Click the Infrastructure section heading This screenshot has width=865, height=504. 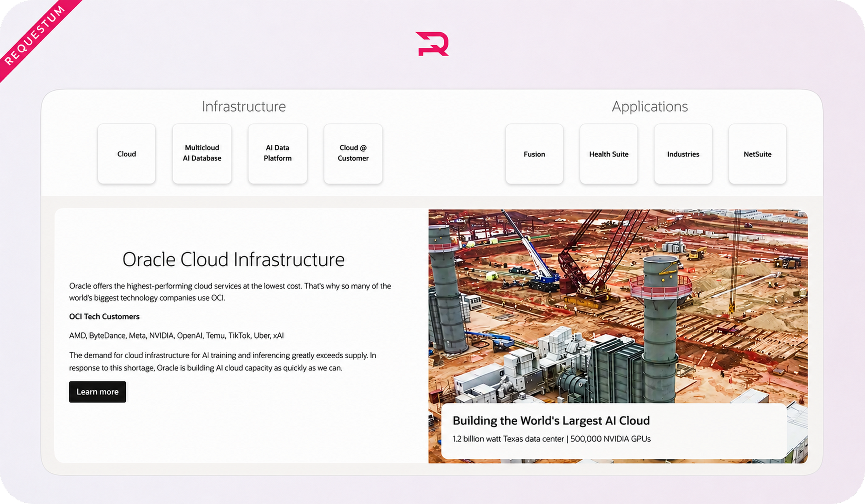(x=244, y=106)
